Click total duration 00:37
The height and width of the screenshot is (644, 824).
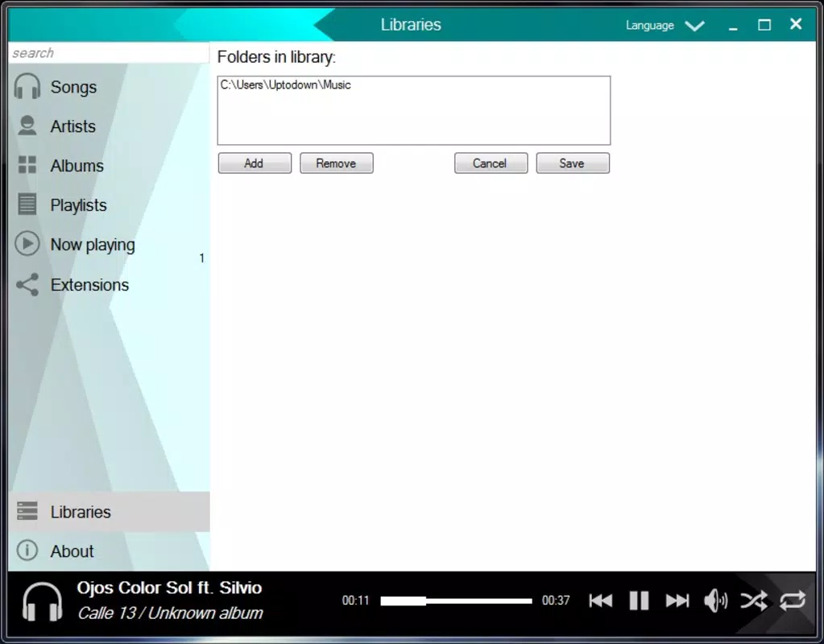556,601
